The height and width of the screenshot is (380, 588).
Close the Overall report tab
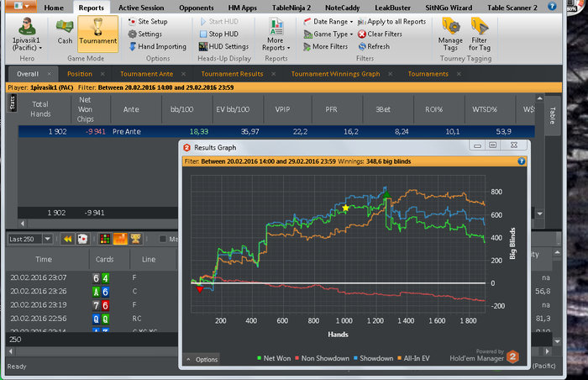(49, 74)
